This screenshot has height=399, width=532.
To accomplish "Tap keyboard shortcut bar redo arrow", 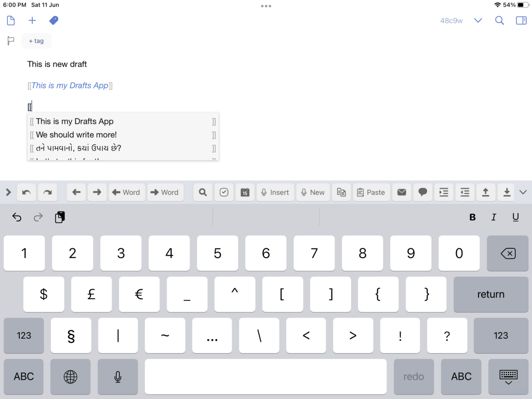I will (38, 217).
